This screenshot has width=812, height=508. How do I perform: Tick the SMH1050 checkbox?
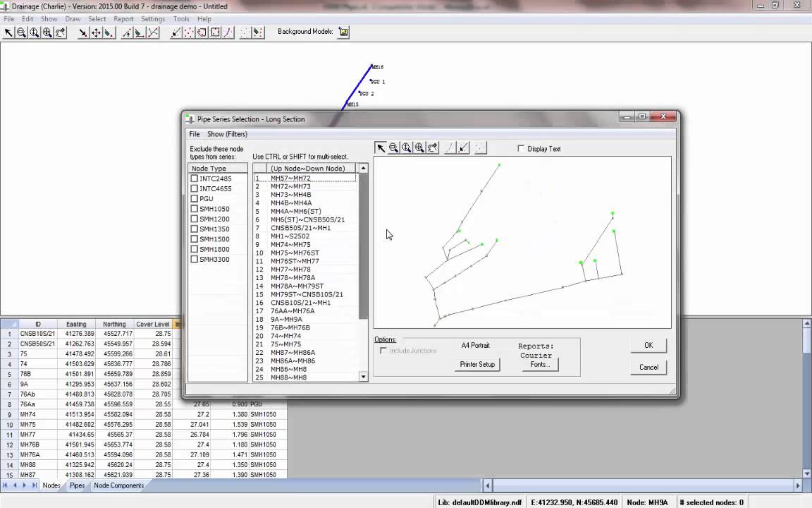[x=195, y=209]
